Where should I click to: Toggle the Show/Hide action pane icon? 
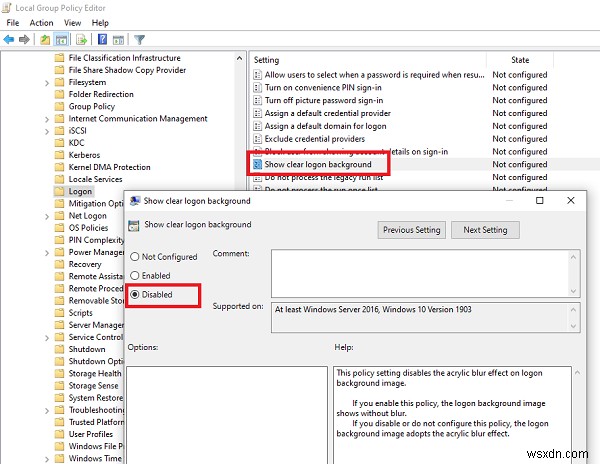pos(118,39)
